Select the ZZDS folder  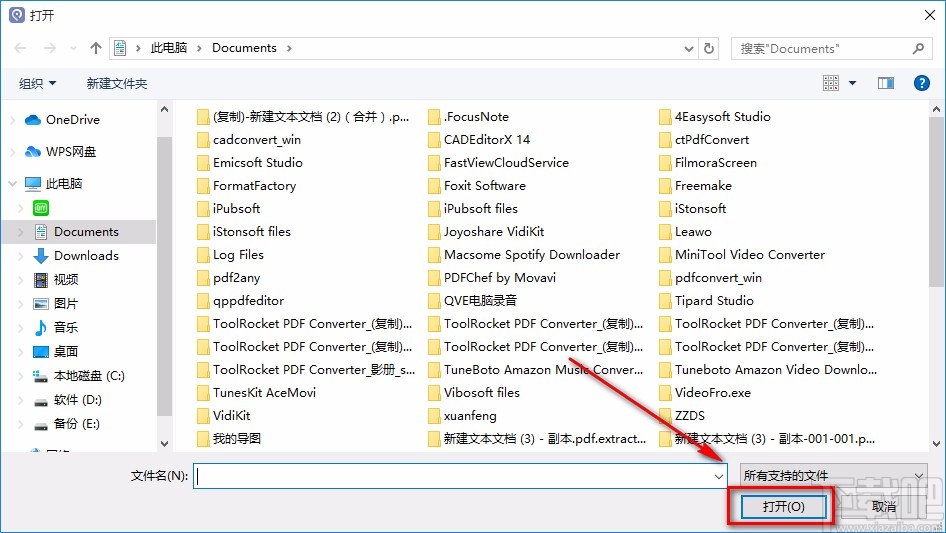click(x=682, y=416)
